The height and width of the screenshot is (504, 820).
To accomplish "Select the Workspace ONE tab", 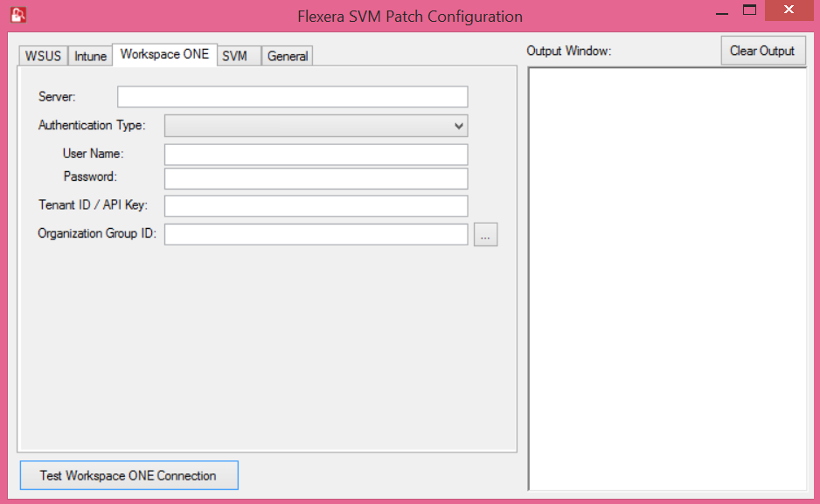I will point(164,54).
